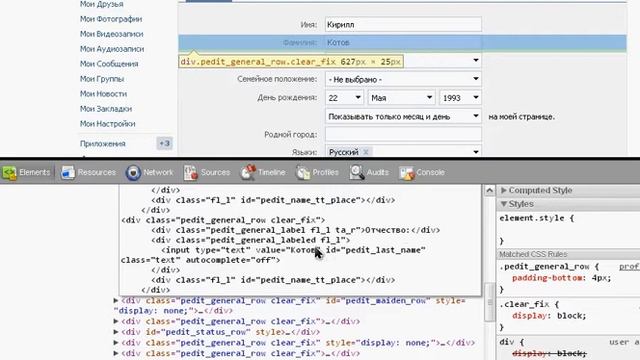Click the День рождения label
Screen dimensions: 640x360
point(287,98)
